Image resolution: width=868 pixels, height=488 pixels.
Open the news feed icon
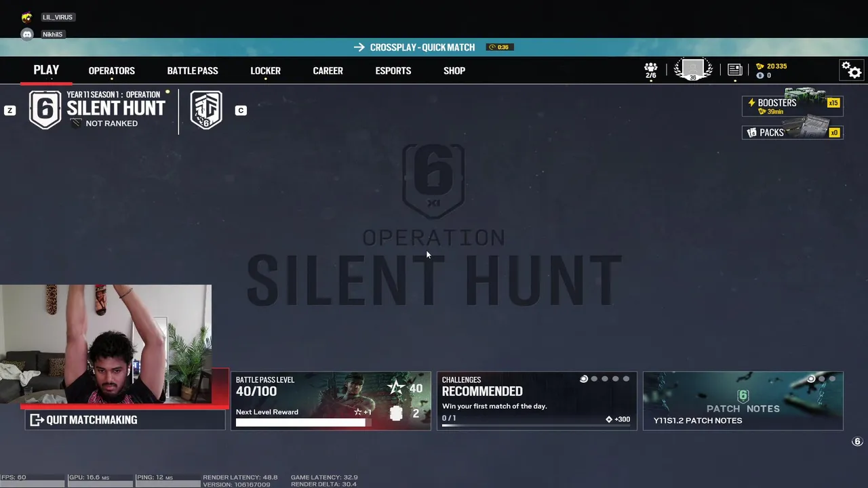pos(734,70)
